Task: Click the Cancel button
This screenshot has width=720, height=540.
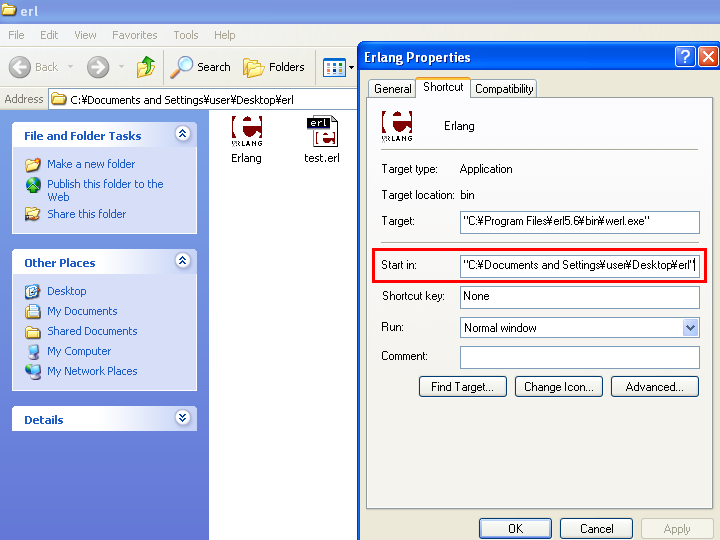Action: coord(596,529)
